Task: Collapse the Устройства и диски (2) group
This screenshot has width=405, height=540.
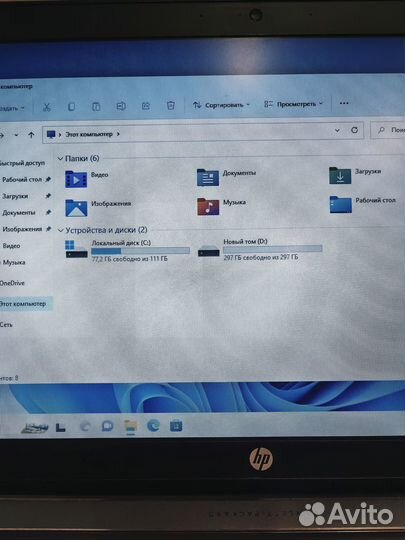Action: click(60, 230)
